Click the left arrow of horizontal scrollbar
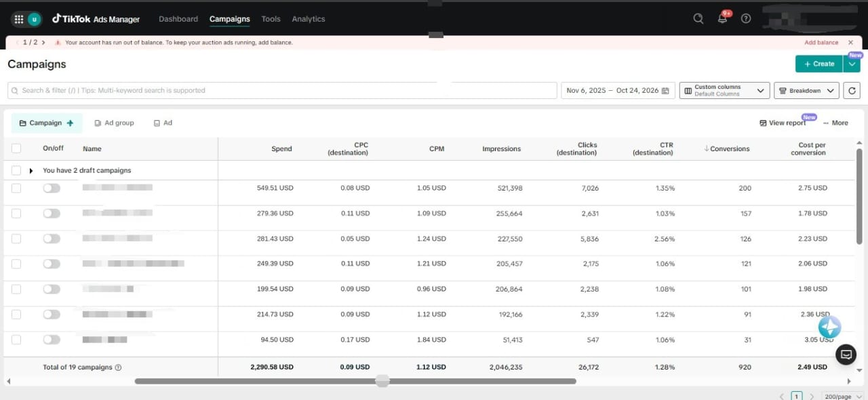The width and height of the screenshot is (868, 400). 8,382
